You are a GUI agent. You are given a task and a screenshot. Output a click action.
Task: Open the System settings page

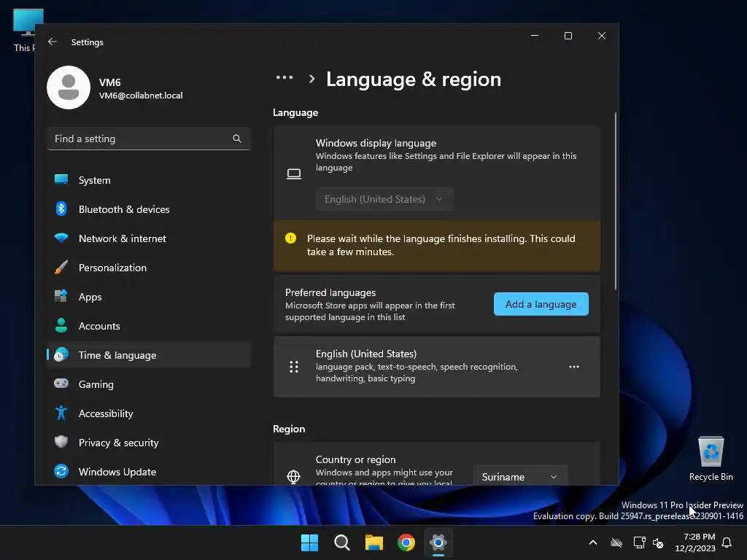149,180
